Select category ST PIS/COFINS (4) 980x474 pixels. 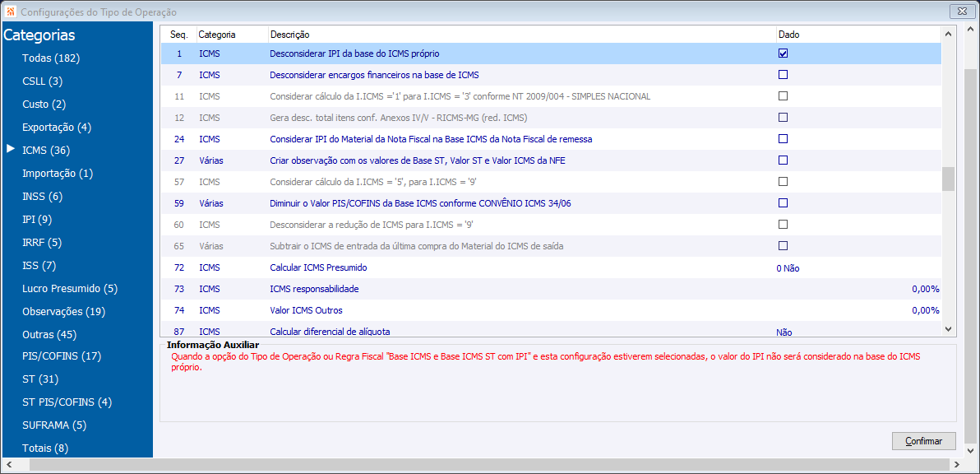pyautogui.click(x=67, y=402)
